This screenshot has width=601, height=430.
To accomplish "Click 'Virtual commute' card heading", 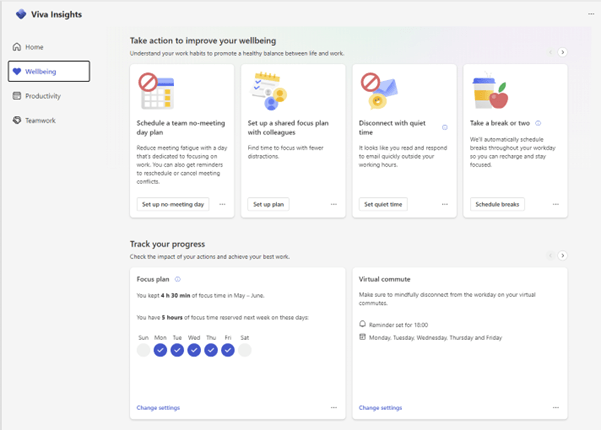I will pos(384,279).
